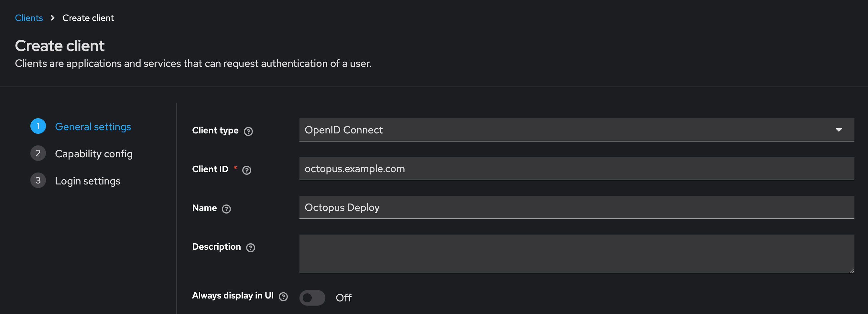Viewport: 868px width, 314px height.
Task: Select the General settings step
Action: tap(93, 127)
